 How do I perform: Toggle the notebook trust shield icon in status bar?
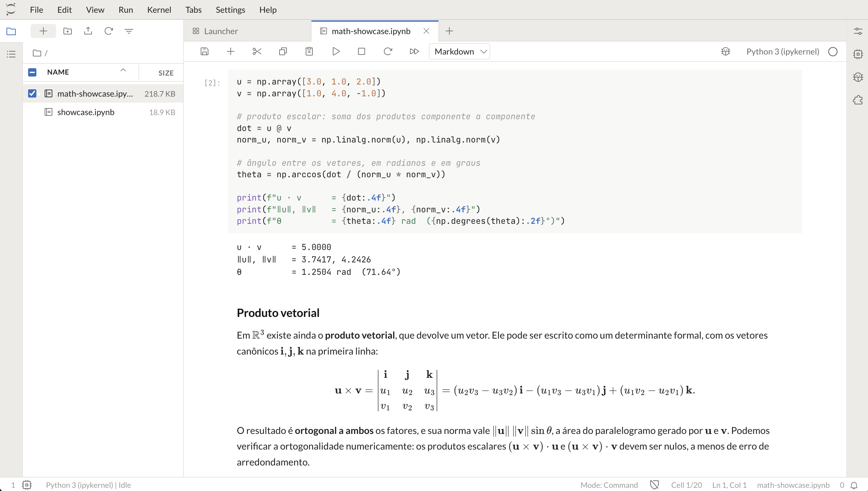[x=655, y=485]
